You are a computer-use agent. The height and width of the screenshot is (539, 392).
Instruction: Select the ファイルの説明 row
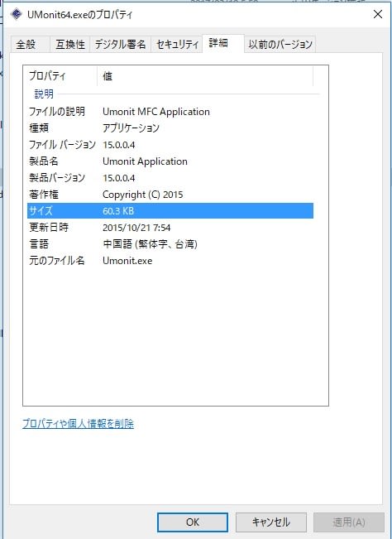170,112
